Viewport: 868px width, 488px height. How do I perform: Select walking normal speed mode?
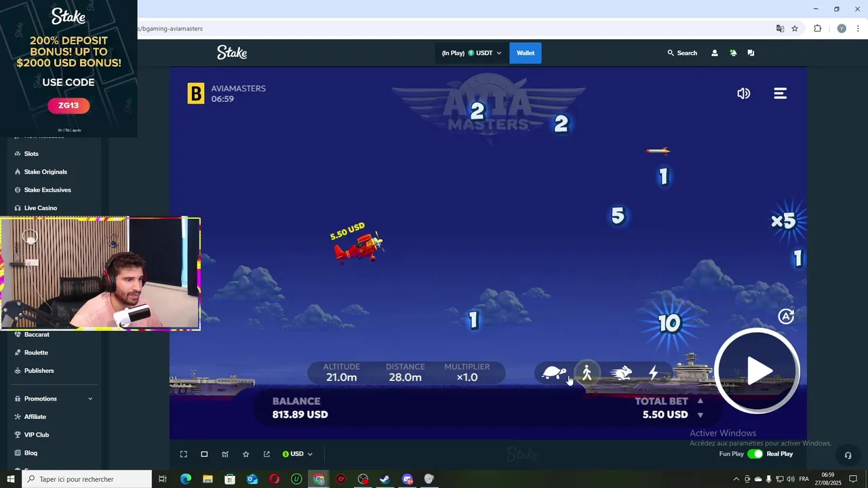[x=587, y=373]
